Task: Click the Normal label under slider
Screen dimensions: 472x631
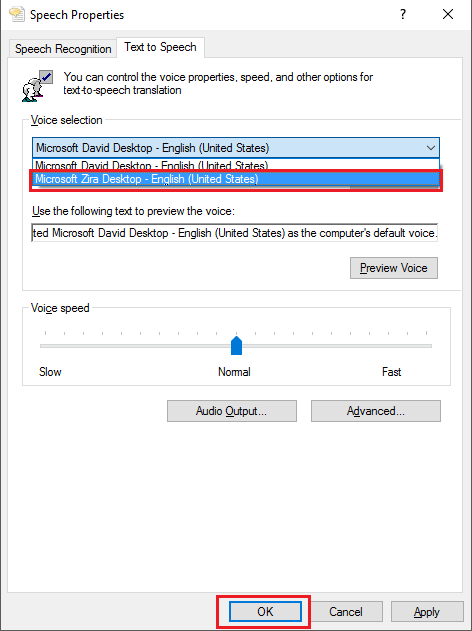Action: click(234, 372)
